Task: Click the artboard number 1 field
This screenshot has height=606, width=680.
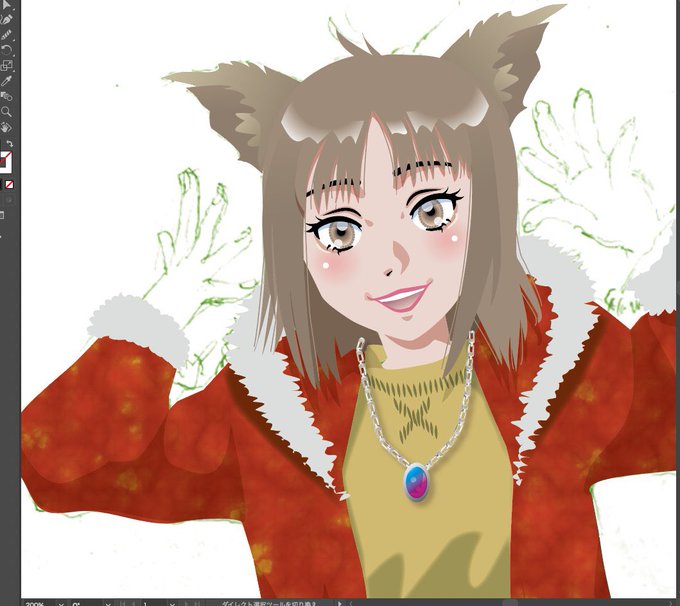Action: [152, 603]
